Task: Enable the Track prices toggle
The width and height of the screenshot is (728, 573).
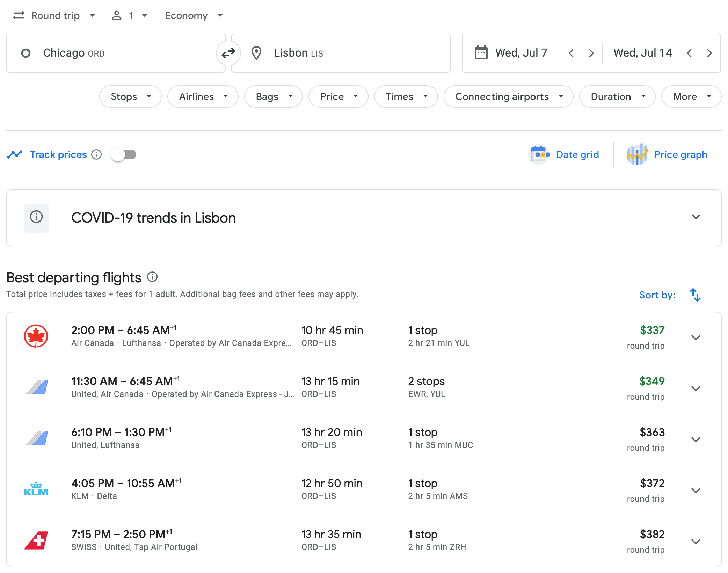Action: coord(123,154)
